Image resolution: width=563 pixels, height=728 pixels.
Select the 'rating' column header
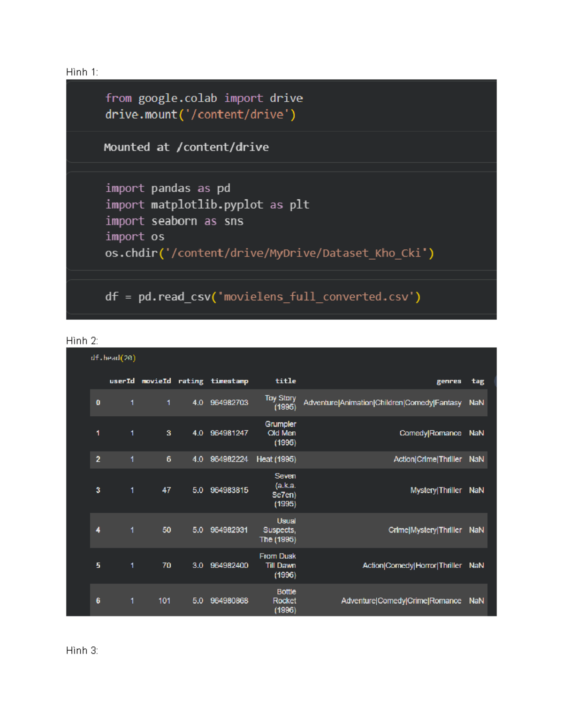click(x=190, y=382)
